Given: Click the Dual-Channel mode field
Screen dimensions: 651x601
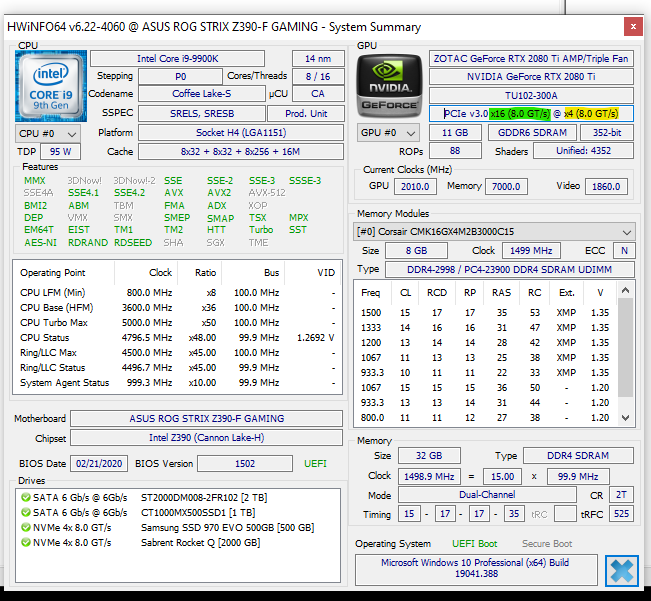Looking at the screenshot, I should 487,495.
